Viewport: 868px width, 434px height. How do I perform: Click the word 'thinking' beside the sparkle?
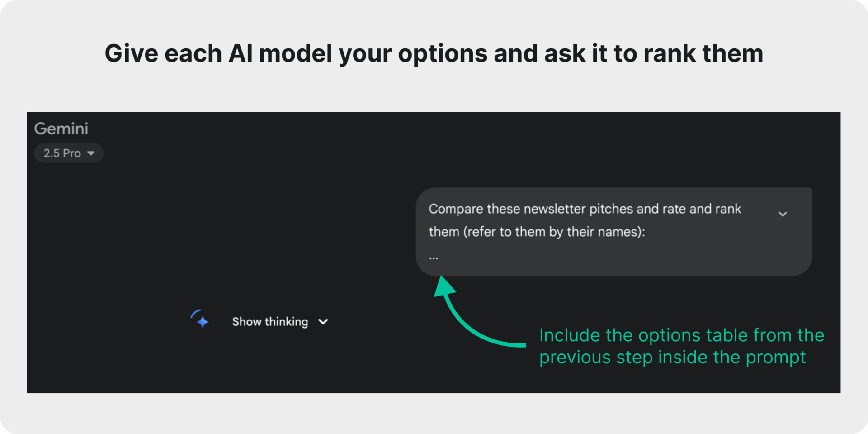point(286,322)
